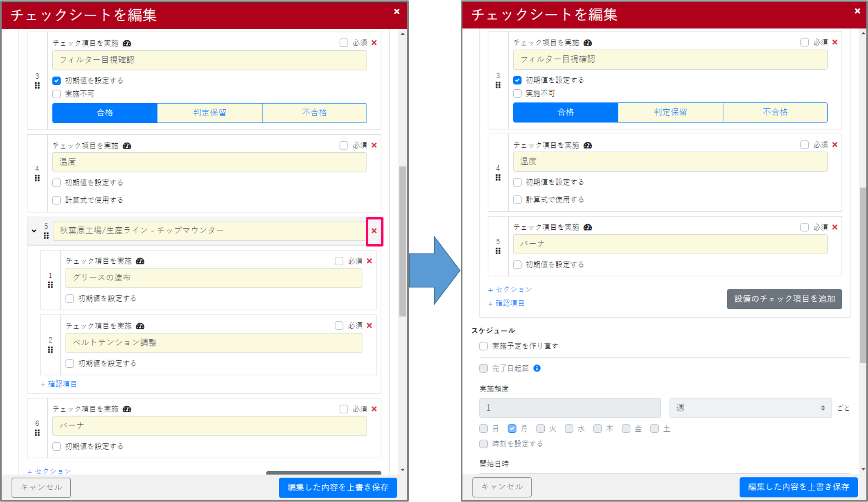
Task: Tick the 実施予定を作り直す checkbox
Action: [484, 346]
